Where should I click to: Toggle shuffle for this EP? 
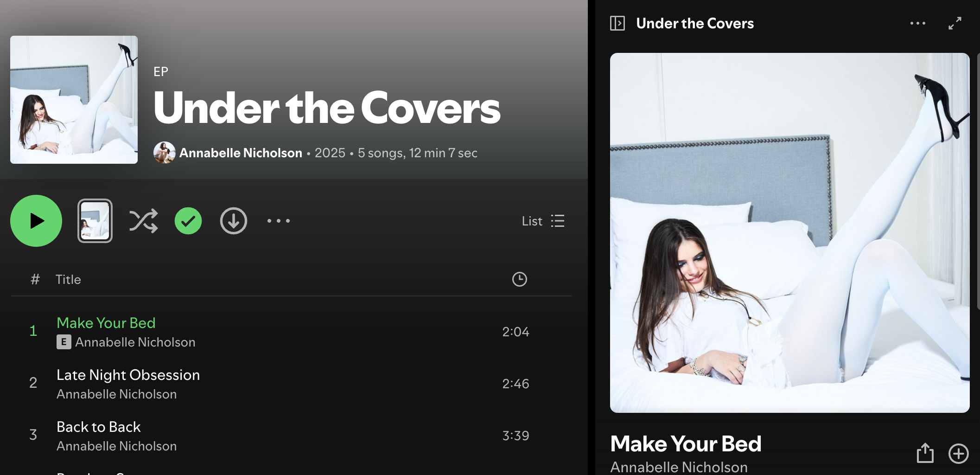(x=143, y=221)
